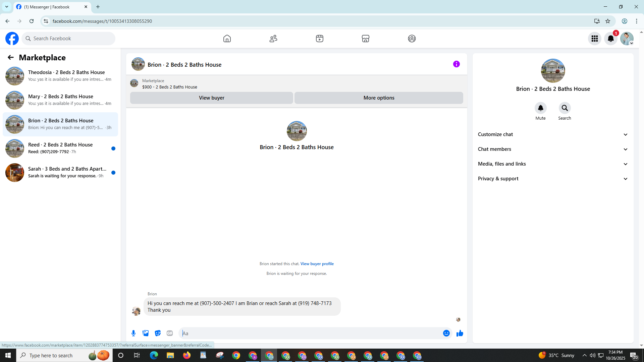
Task: Click the voice clip microphone icon
Action: click(x=133, y=333)
